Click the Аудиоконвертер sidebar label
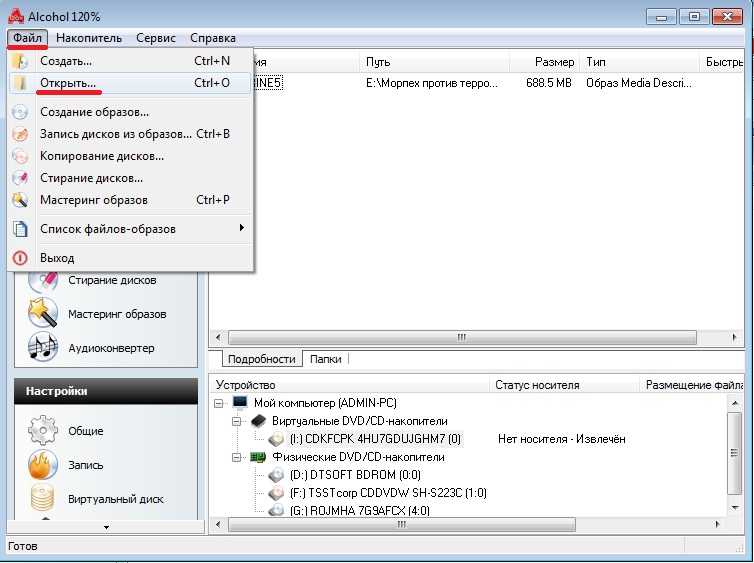 coord(111,348)
